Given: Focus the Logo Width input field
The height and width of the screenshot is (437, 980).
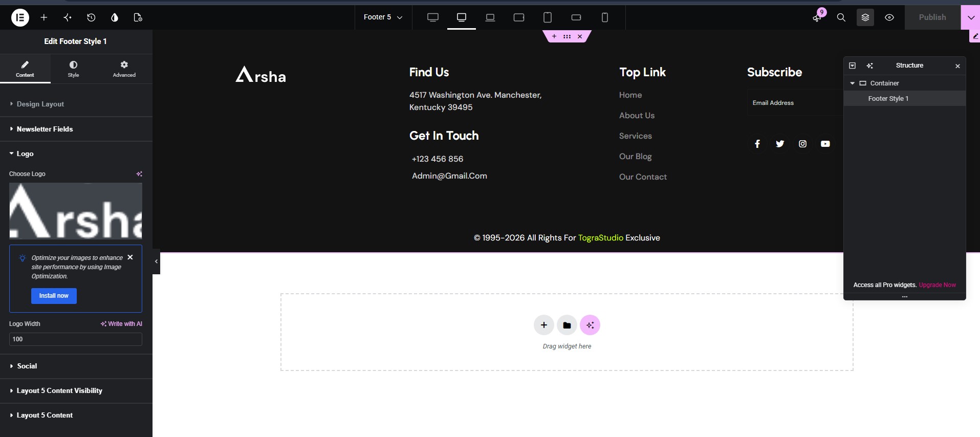Looking at the screenshot, I should click(76, 339).
